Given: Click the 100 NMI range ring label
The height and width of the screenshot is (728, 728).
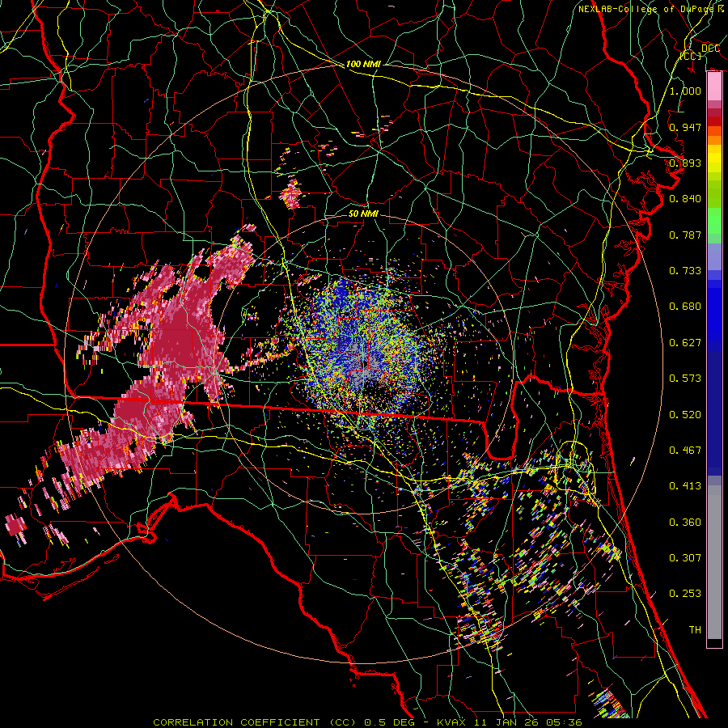Looking at the screenshot, I should point(363,64).
